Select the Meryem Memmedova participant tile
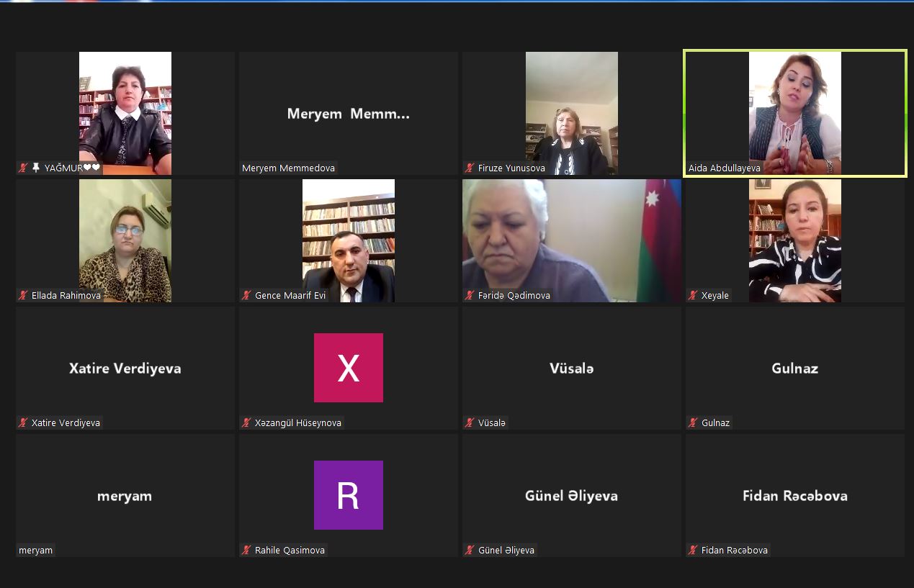 tap(348, 114)
